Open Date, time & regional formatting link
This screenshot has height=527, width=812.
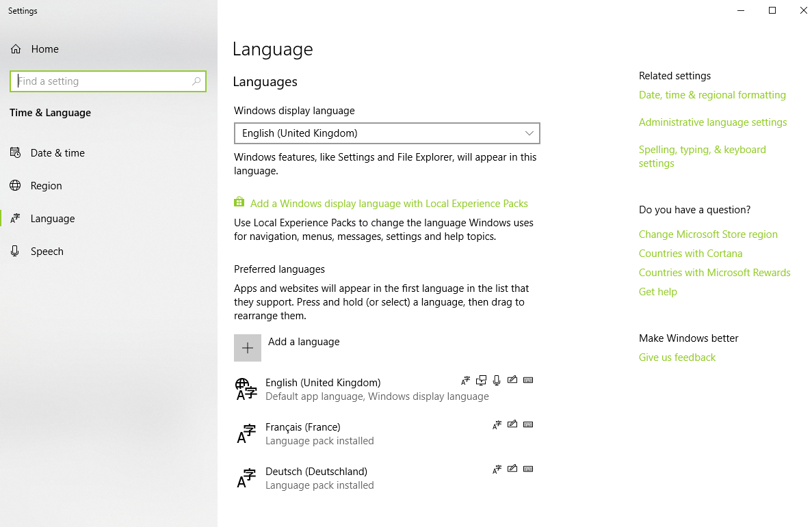[x=712, y=95]
